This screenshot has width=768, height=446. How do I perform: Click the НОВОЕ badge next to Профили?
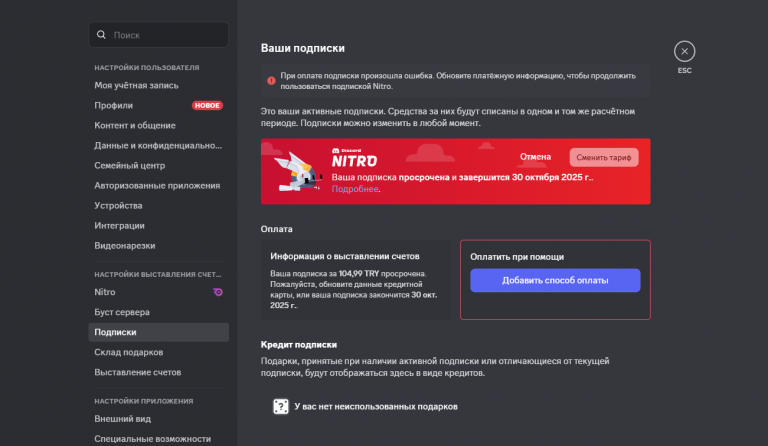click(x=207, y=105)
